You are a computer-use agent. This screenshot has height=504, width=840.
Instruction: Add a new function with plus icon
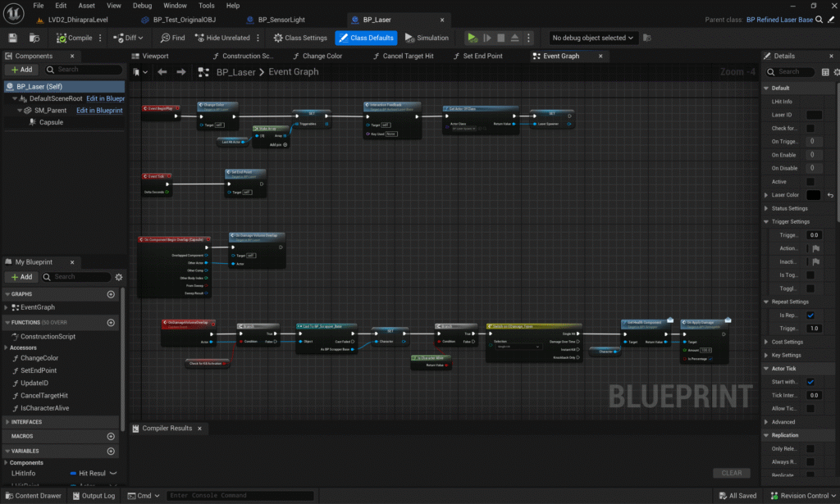click(x=111, y=323)
